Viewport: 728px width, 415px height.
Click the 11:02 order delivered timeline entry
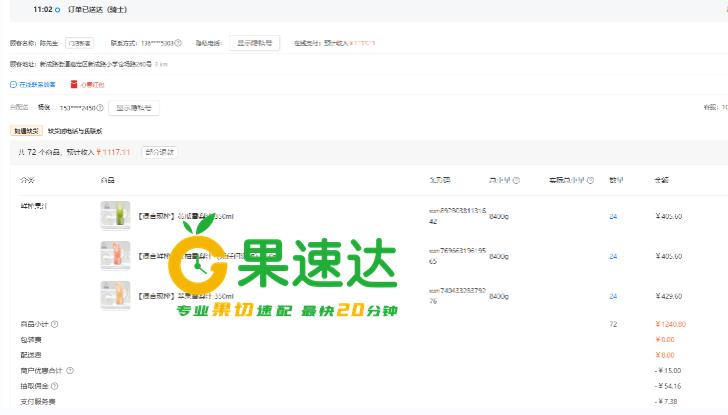pos(80,9)
